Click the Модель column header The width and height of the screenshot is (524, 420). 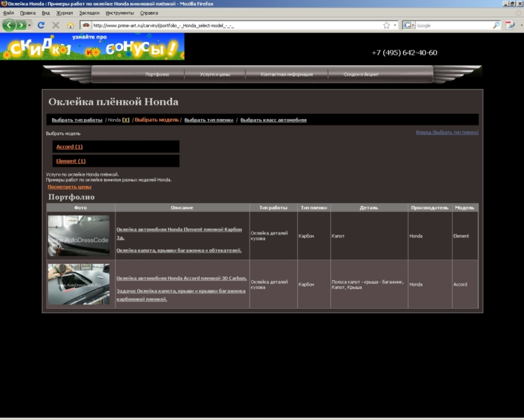(465, 208)
